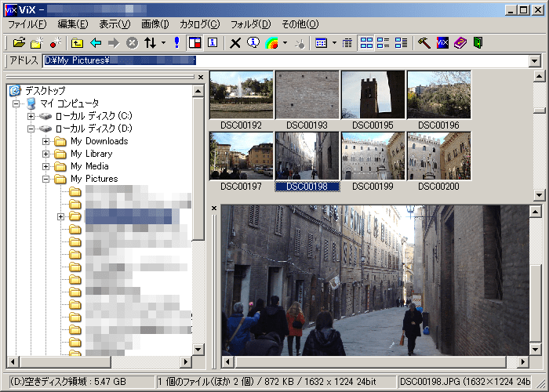Screen dimensions: 549x392
Task: Expand the My Downloads folder
Action: click(45, 141)
